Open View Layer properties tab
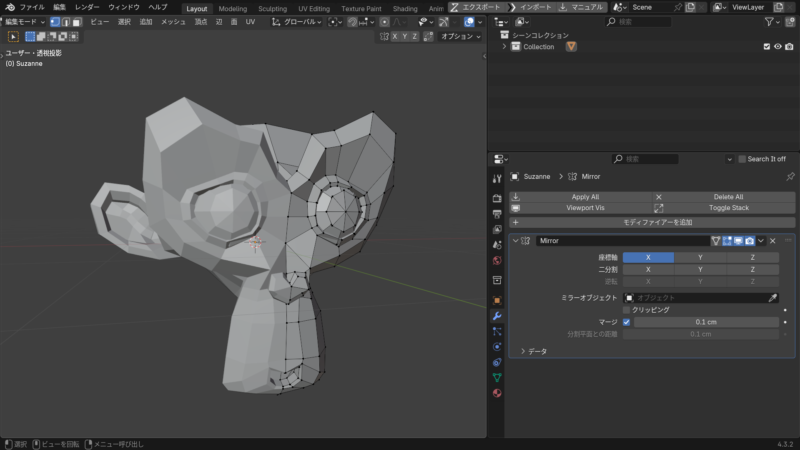 (x=497, y=230)
